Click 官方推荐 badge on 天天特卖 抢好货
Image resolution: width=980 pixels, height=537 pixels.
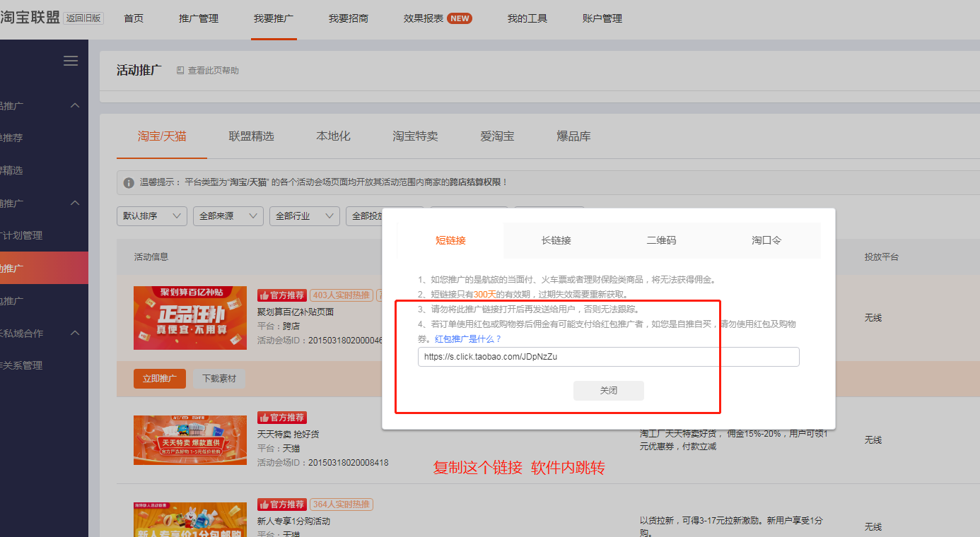[x=281, y=418]
